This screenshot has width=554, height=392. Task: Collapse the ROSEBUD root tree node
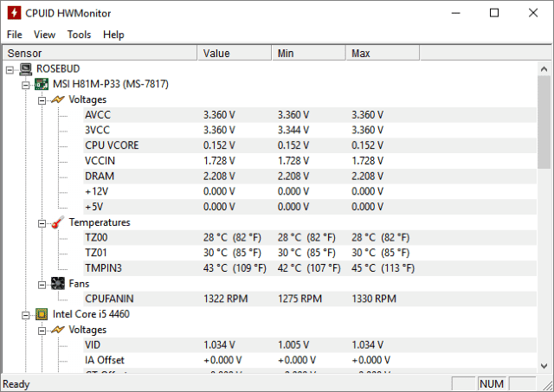(10, 68)
